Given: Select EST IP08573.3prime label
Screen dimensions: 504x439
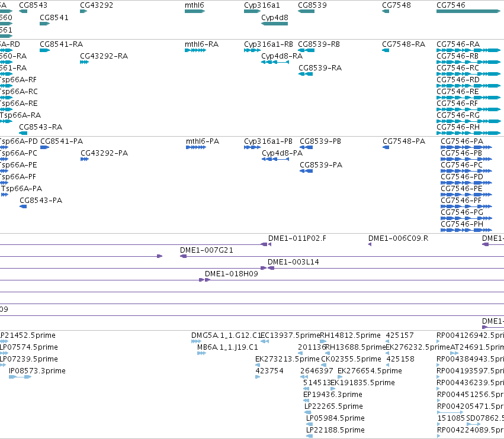Looking at the screenshot, I should [37, 371].
